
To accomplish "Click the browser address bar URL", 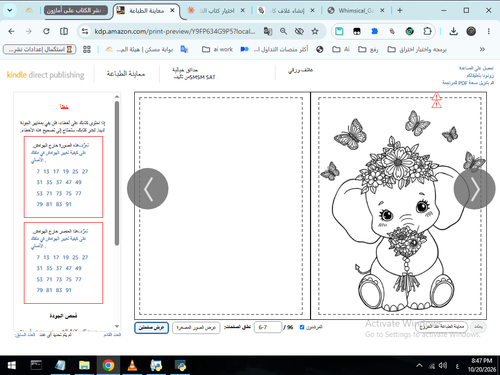I will click(175, 31).
